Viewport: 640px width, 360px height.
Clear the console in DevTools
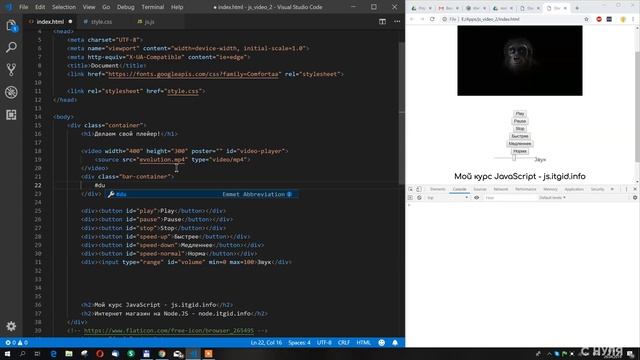click(419, 198)
